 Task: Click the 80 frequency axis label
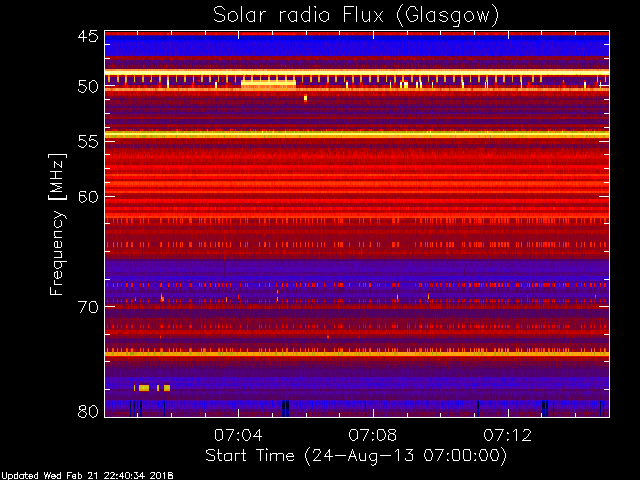pyautogui.click(x=88, y=411)
